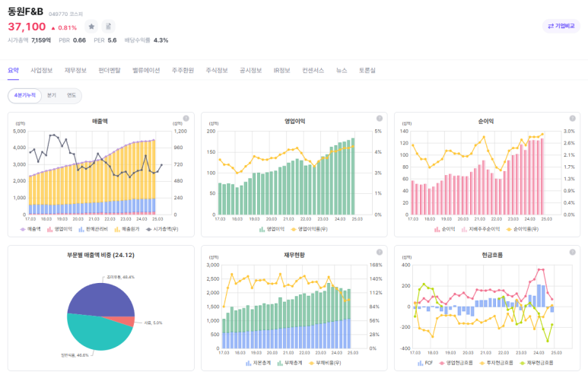Open the 토론실 discussion tab

click(x=367, y=71)
